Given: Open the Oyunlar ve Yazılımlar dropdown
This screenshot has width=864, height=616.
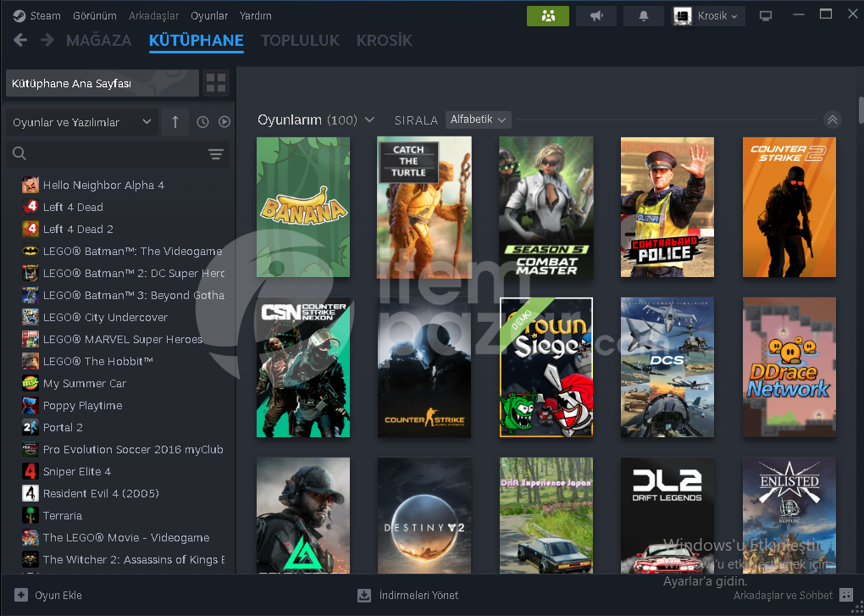Looking at the screenshot, I should click(x=82, y=122).
